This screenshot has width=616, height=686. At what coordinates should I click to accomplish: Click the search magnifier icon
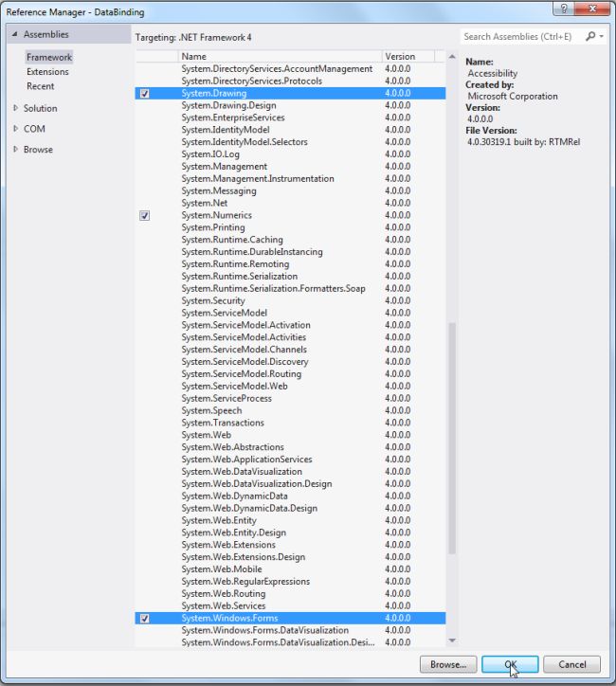coord(590,36)
